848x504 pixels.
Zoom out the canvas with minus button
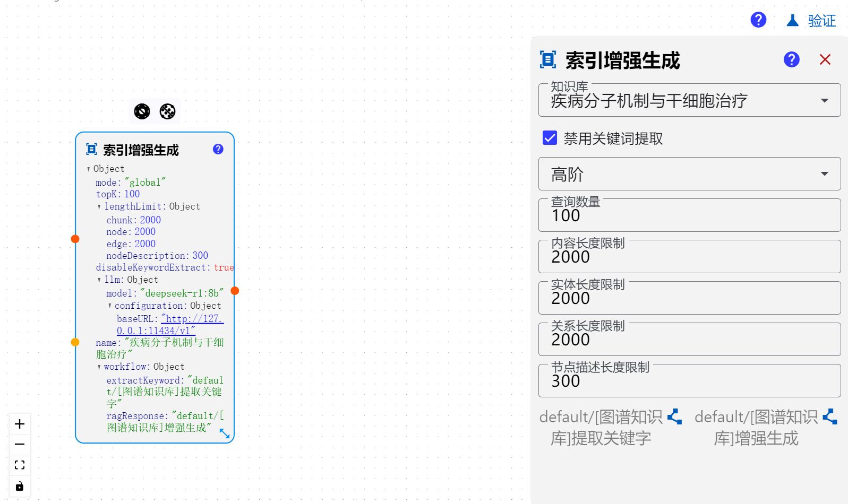point(20,445)
